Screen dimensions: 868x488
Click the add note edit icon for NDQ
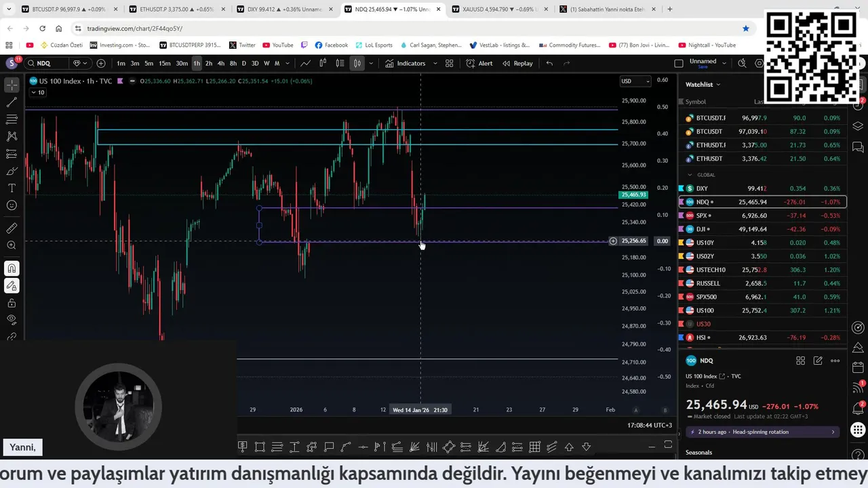click(818, 361)
